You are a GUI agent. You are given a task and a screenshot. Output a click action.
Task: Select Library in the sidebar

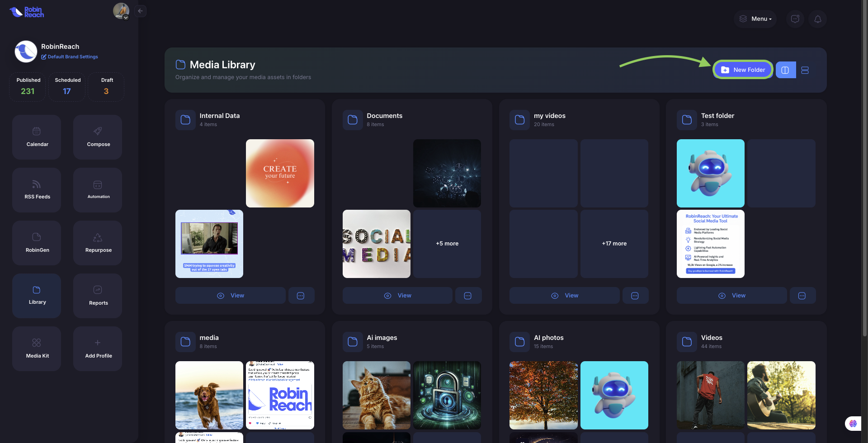tap(37, 296)
